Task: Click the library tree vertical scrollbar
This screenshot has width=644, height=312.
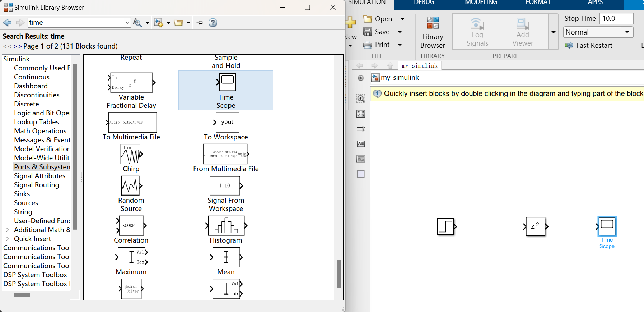Action: pos(75,147)
